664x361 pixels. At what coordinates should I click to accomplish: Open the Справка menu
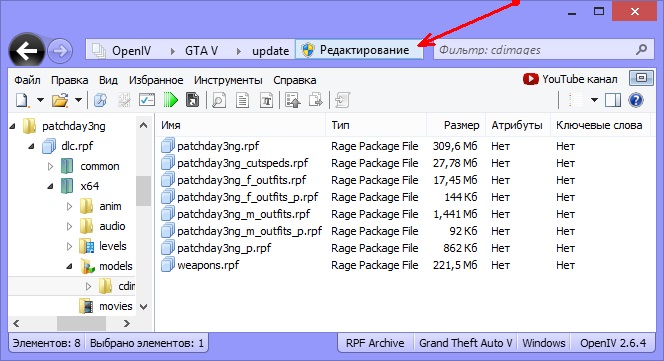[295, 80]
